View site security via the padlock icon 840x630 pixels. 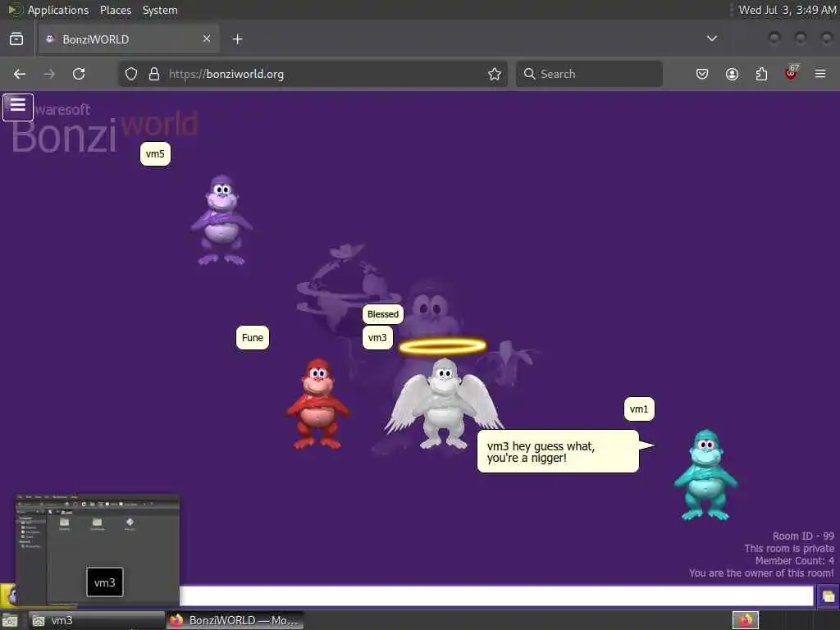coord(154,74)
